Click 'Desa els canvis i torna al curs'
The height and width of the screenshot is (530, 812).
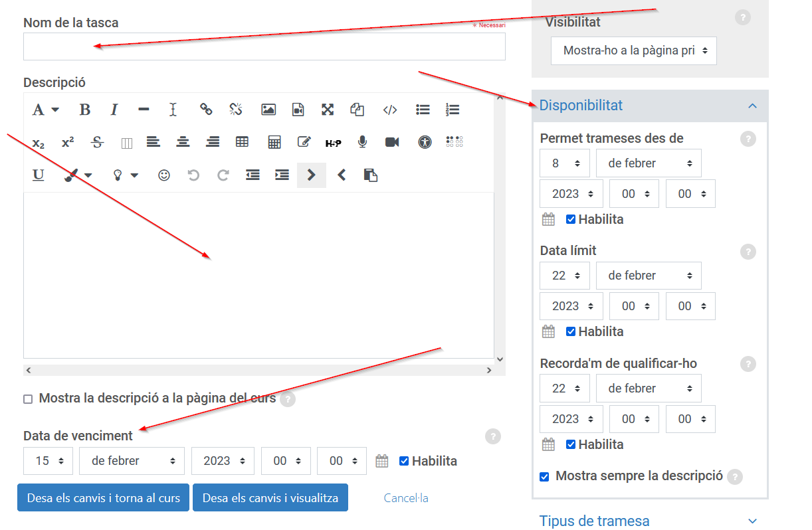[103, 498]
